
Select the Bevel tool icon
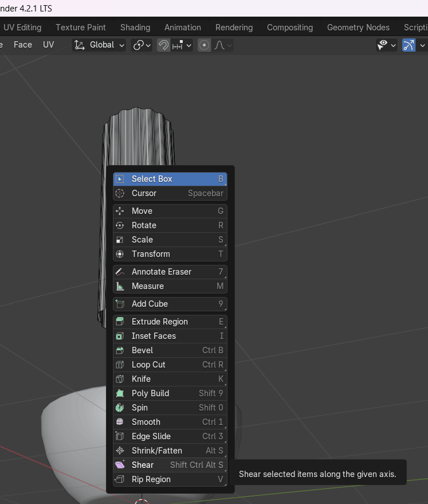120,350
